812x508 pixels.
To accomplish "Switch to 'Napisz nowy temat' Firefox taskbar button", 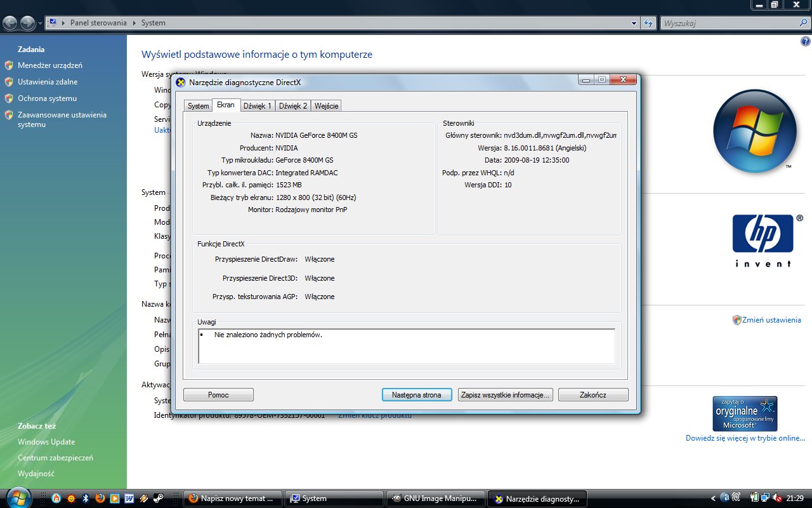I will [x=232, y=498].
